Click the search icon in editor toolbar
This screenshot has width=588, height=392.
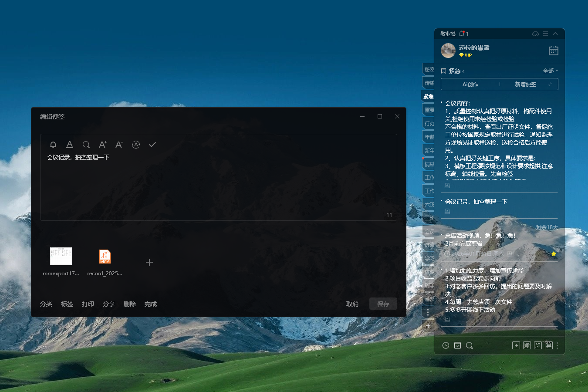pyautogui.click(x=86, y=145)
